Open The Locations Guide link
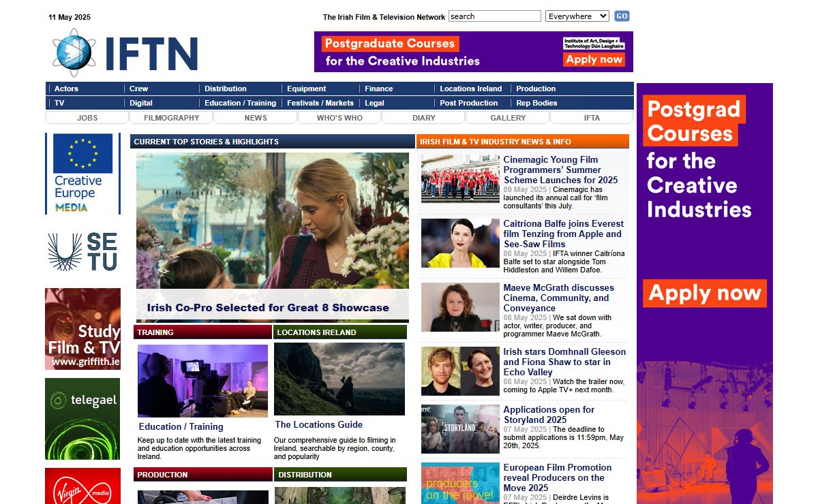 [319, 424]
